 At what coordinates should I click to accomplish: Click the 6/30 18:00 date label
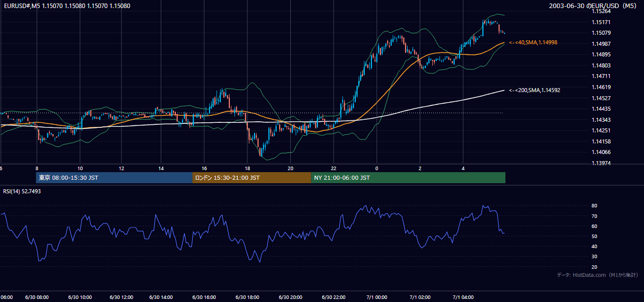(247, 297)
